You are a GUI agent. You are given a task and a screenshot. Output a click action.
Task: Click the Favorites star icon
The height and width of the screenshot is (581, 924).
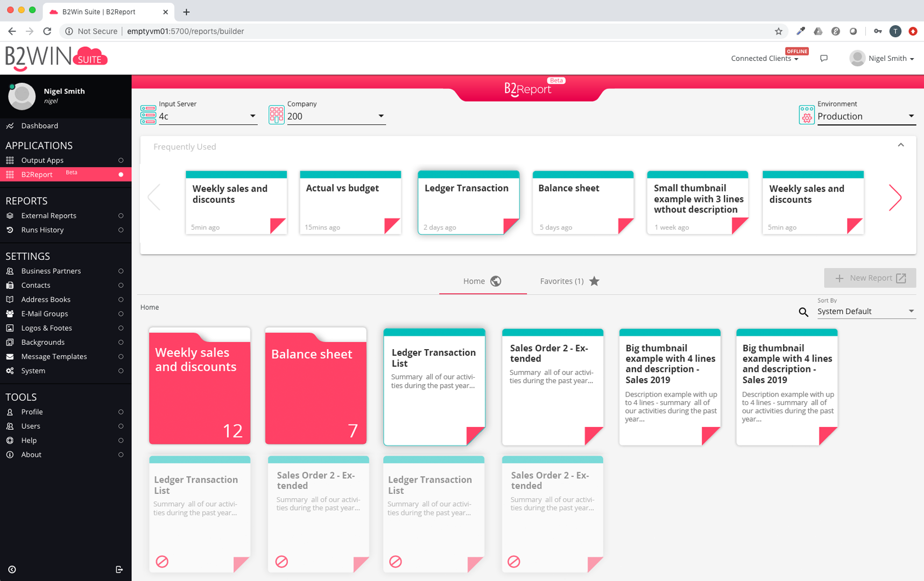(x=594, y=281)
